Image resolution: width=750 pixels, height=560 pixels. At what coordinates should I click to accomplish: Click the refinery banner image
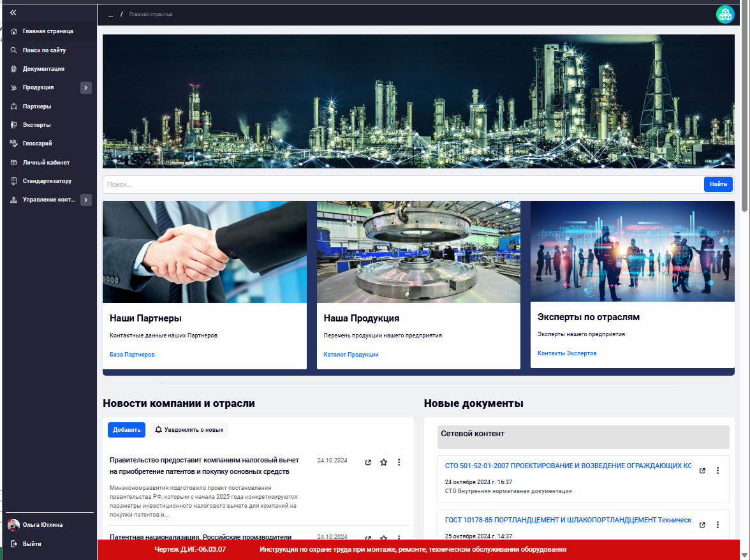tap(418, 101)
